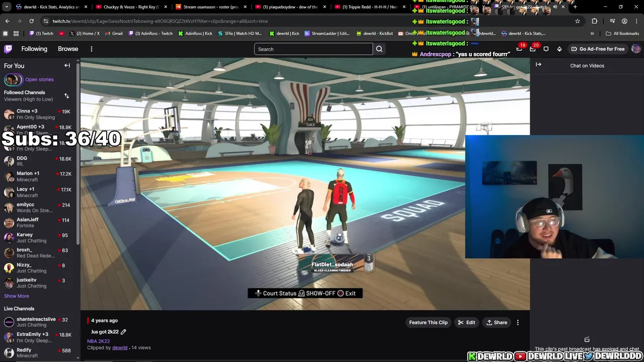644x362 pixels.
Task: Switch to the Stream osamason - roster tab
Action: tap(211, 7)
